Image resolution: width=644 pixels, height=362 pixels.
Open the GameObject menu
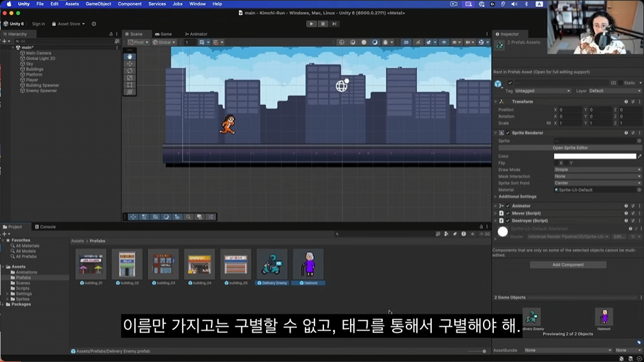[x=98, y=3]
